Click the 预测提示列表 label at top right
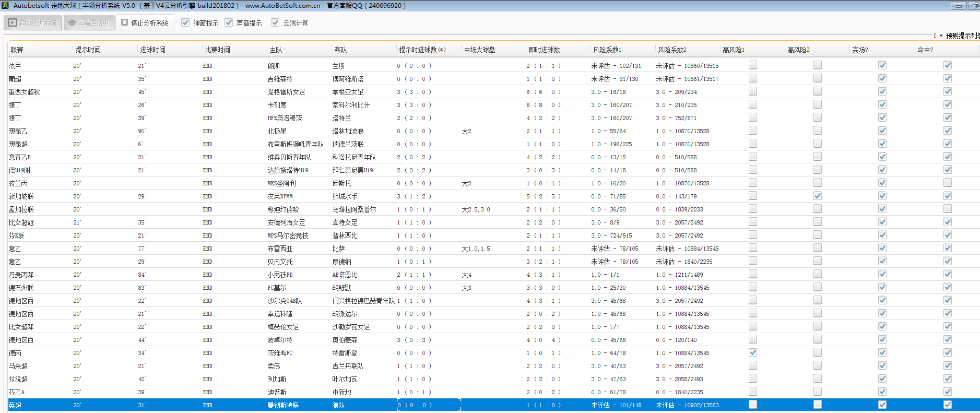The width and height of the screenshot is (980, 413). [962, 36]
